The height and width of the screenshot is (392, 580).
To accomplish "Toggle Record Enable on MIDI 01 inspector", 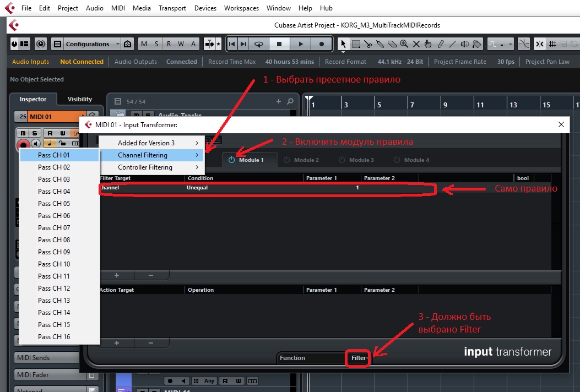I will [23, 144].
